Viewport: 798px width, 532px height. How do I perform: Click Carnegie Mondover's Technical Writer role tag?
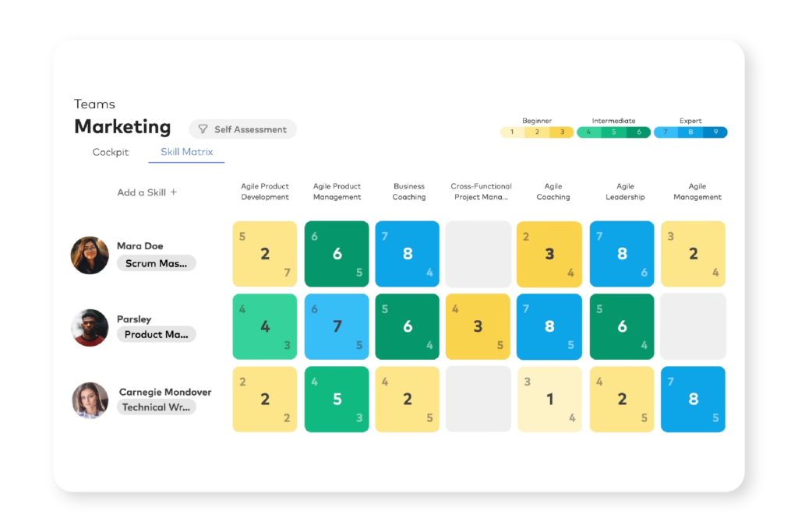point(157,407)
